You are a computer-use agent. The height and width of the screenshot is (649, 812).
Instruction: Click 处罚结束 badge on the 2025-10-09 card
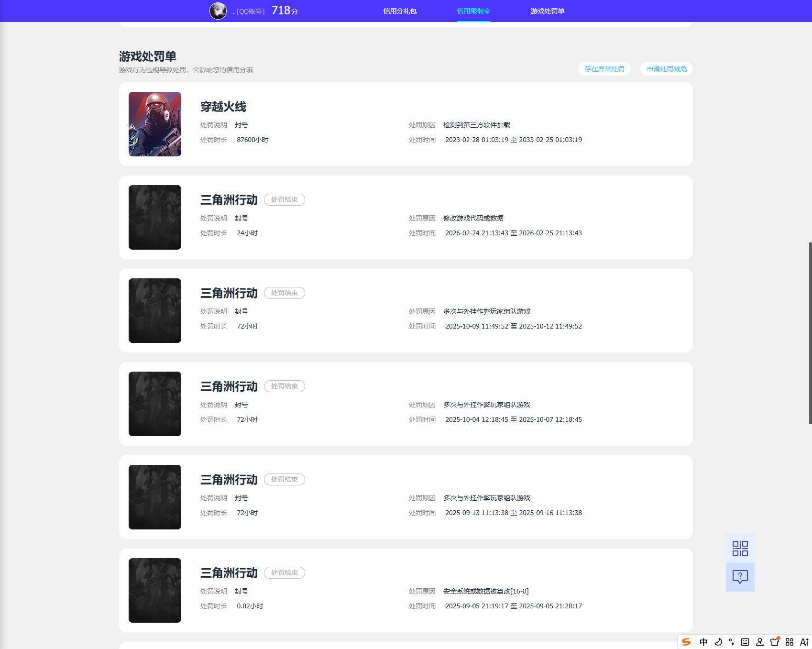pyautogui.click(x=285, y=293)
